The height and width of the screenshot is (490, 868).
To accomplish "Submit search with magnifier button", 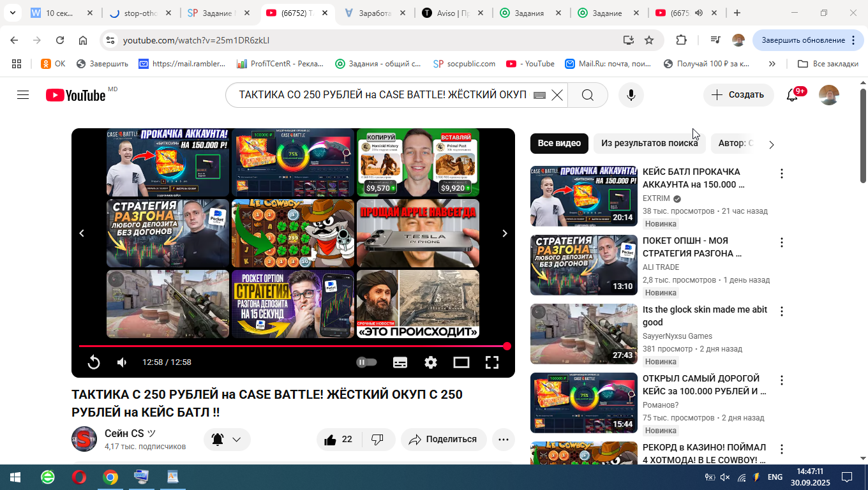I will point(588,95).
